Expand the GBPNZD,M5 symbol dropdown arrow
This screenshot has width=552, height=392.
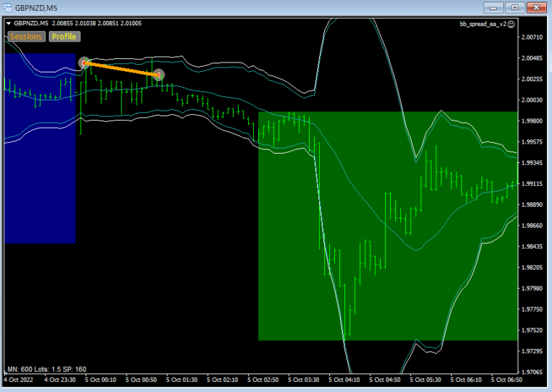click(9, 24)
